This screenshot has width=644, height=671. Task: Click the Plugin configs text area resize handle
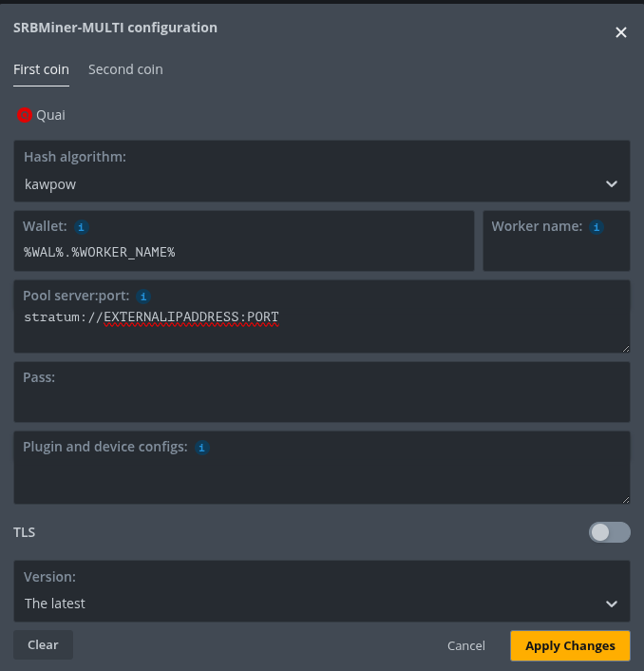coord(626,500)
